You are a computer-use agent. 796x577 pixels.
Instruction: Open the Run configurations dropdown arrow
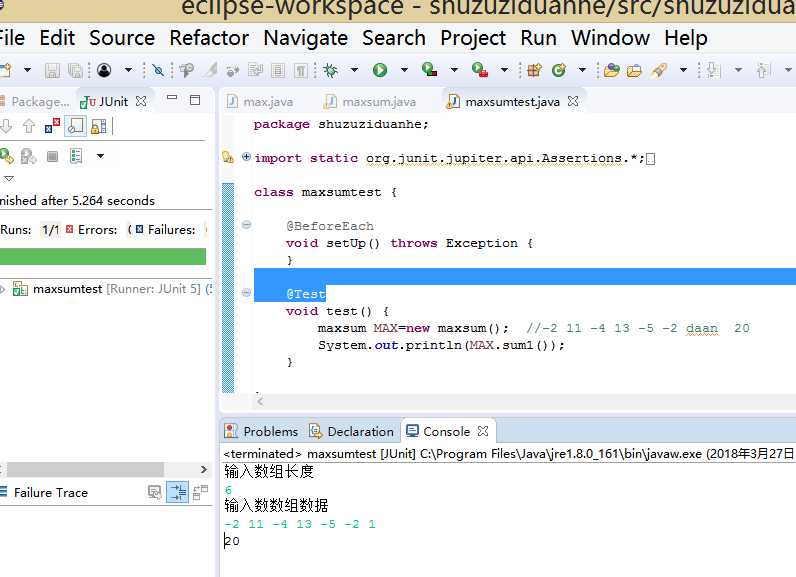tap(404, 70)
